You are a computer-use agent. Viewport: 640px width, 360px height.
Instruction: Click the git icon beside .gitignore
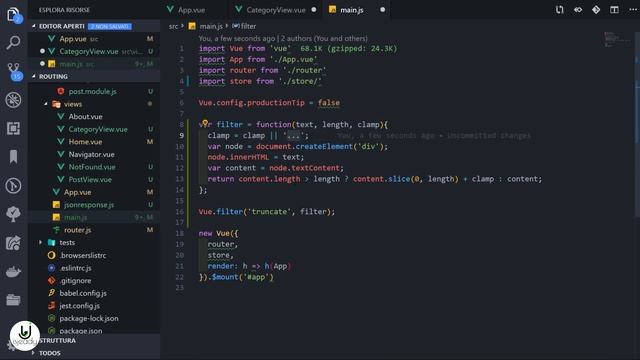coord(51,280)
